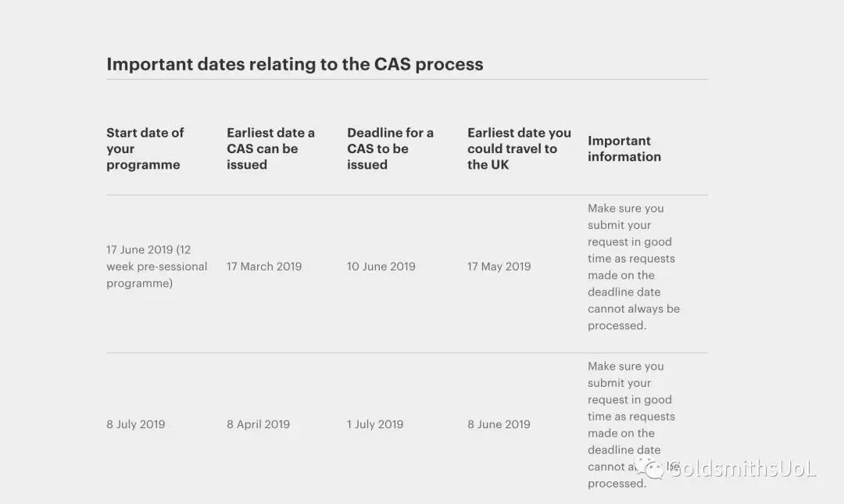Image resolution: width=844 pixels, height=504 pixels.
Task: Click the '10 June 2019' deadline cell
Action: [381, 266]
